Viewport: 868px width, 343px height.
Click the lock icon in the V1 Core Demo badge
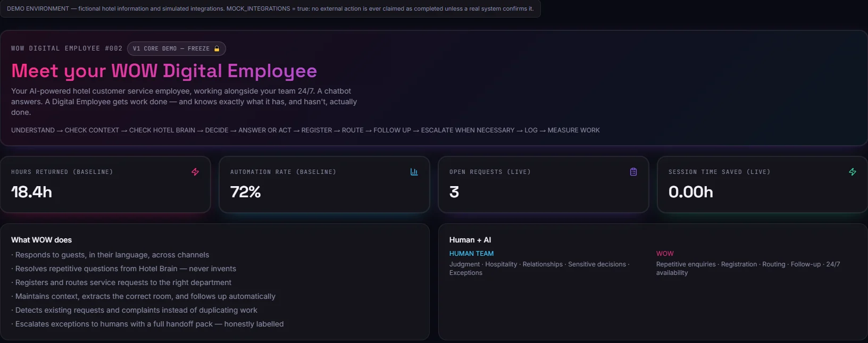pyautogui.click(x=216, y=49)
